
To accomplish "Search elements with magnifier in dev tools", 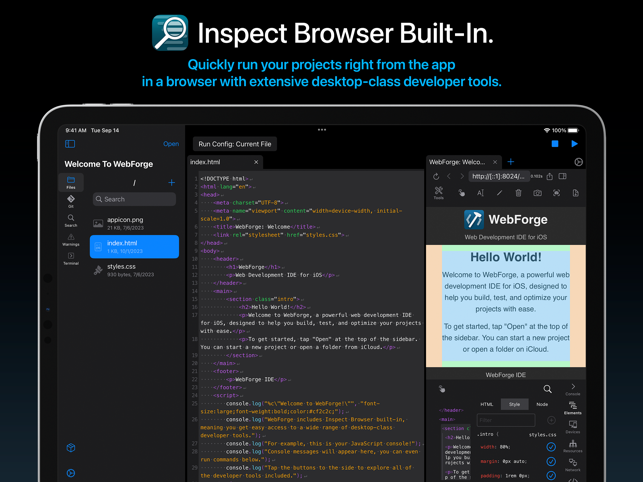I will 547,389.
